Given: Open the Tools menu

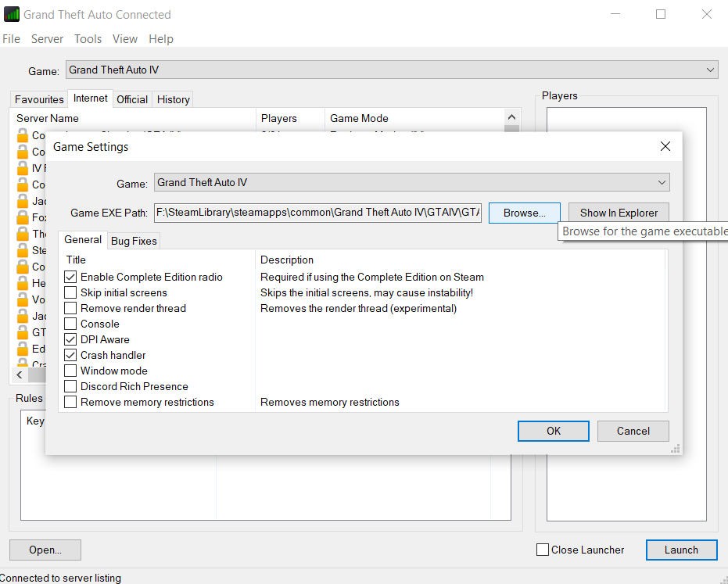Looking at the screenshot, I should click(x=88, y=39).
